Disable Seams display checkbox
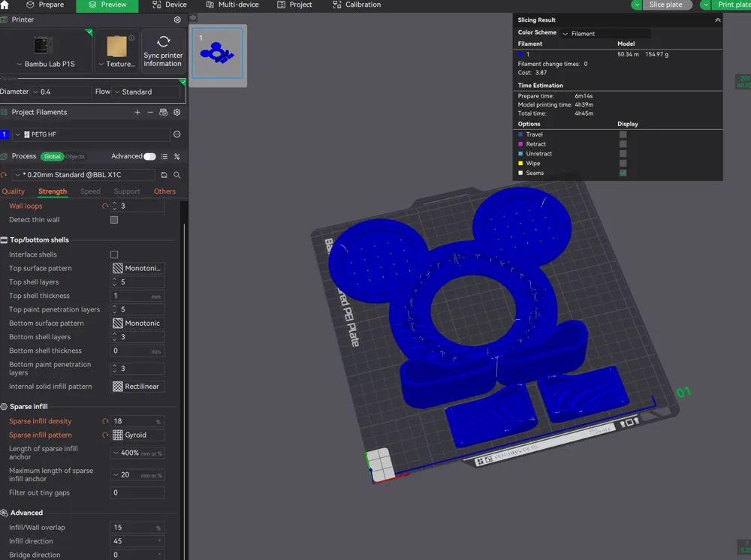The width and height of the screenshot is (751, 560). pos(623,173)
